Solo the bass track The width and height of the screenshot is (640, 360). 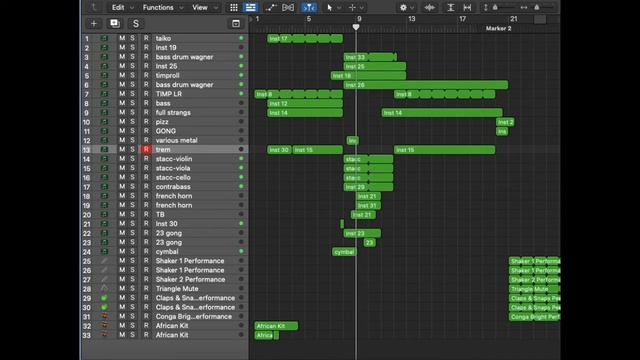133,103
